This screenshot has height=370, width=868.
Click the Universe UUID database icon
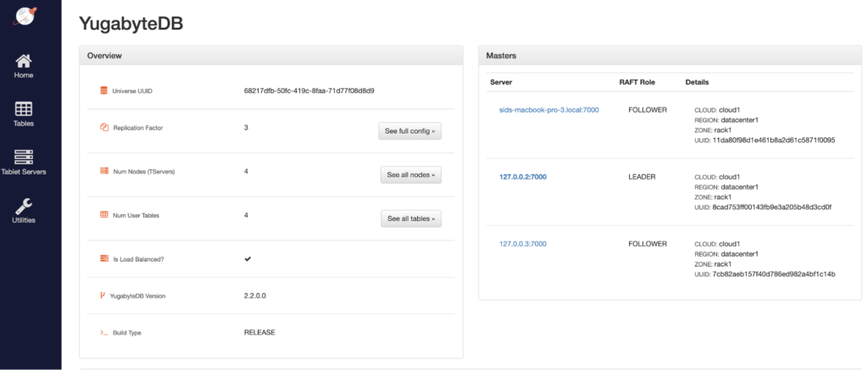[x=103, y=90]
